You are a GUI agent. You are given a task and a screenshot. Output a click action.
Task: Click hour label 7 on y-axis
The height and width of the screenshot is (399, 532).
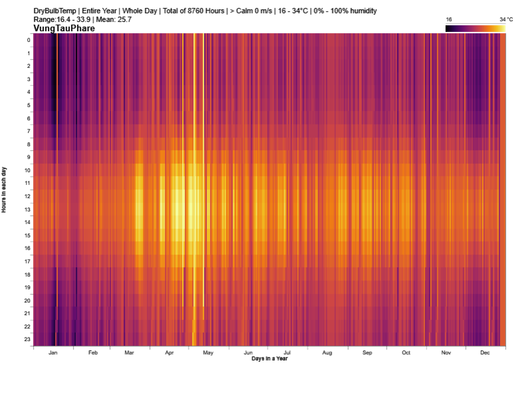click(x=29, y=131)
